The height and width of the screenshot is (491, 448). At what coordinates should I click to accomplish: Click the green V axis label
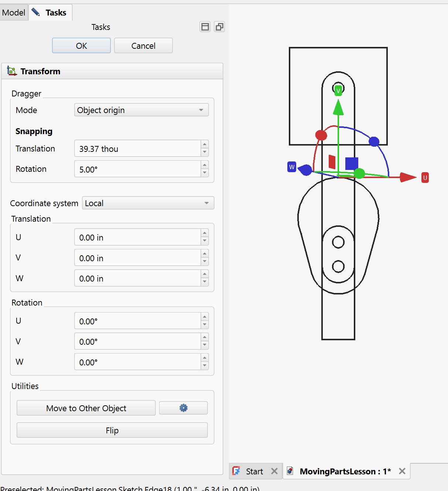pos(338,91)
